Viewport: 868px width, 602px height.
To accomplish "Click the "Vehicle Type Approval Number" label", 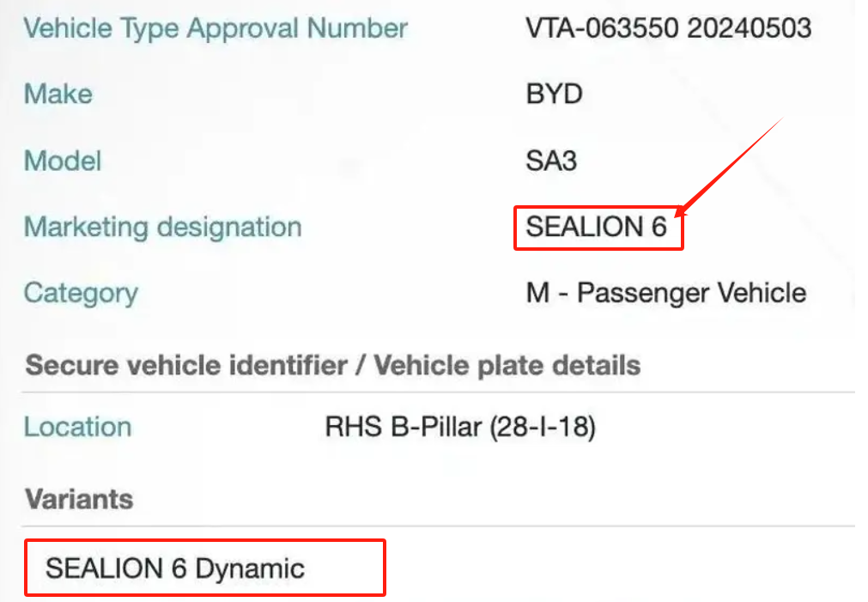I will pos(215,27).
